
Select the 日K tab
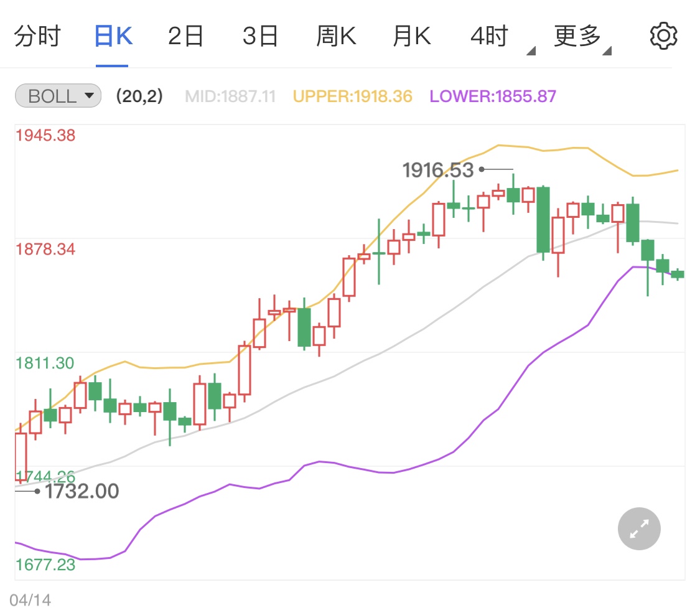pos(113,36)
